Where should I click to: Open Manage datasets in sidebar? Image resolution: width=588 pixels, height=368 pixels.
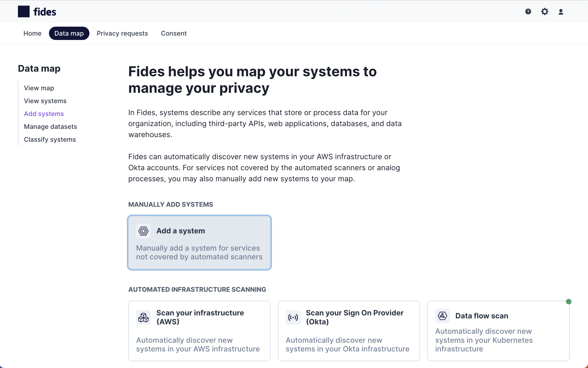pyautogui.click(x=50, y=127)
